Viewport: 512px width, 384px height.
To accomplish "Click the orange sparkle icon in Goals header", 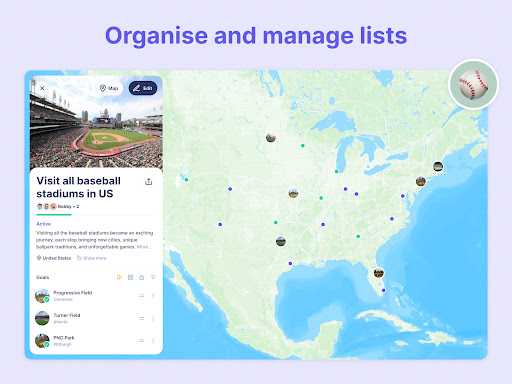I will (119, 277).
